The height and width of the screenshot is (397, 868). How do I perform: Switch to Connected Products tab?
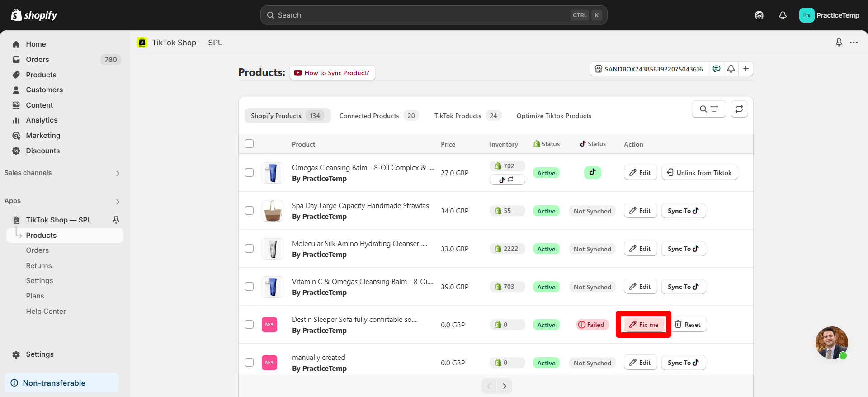click(x=378, y=116)
